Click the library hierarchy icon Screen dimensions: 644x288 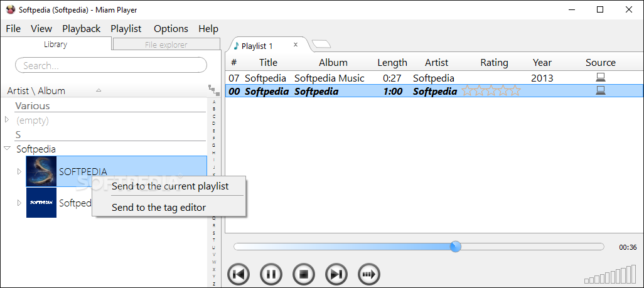(x=213, y=90)
